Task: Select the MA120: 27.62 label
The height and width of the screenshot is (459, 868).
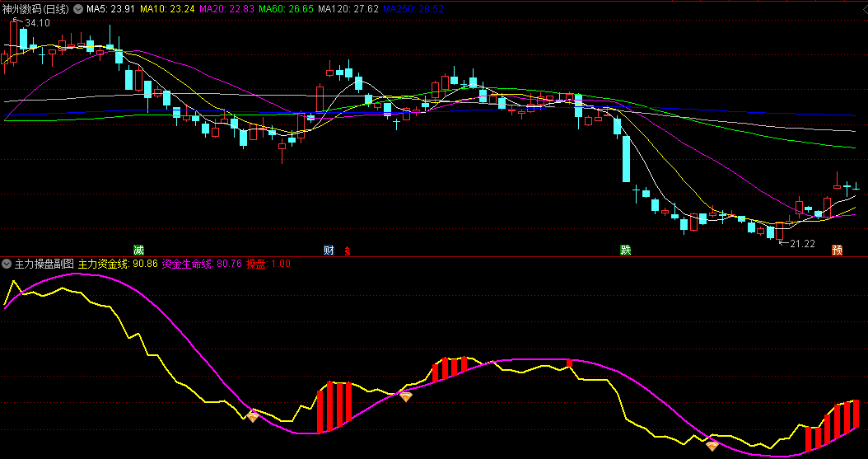Action: tap(348, 9)
